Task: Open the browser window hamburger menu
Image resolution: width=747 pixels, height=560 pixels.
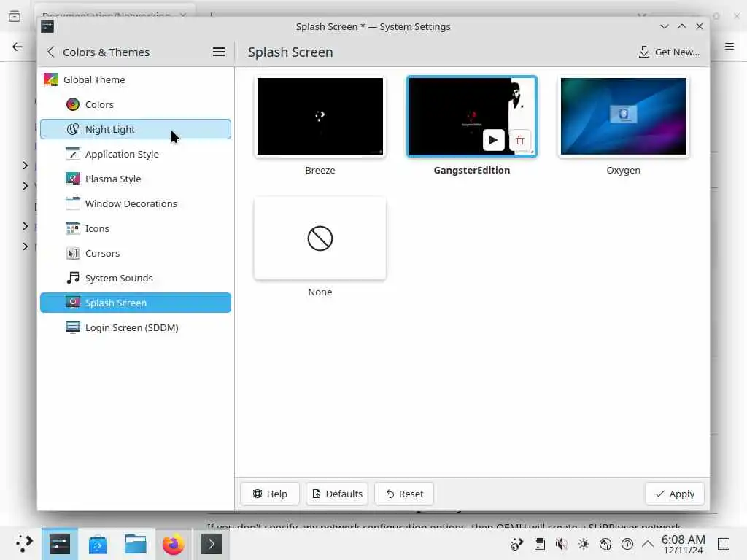Action: 729,46
